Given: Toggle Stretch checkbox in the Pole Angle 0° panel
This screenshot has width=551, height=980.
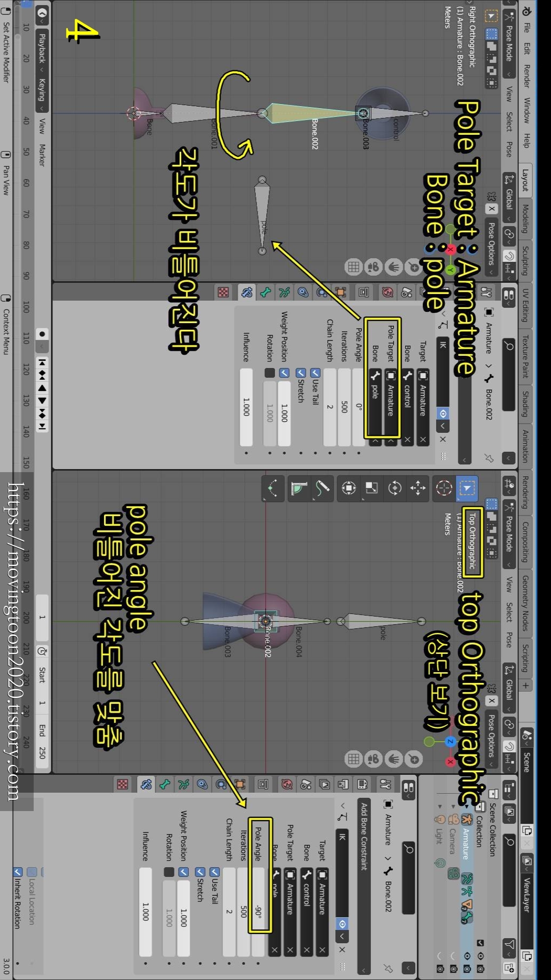Looking at the screenshot, I should (301, 373).
